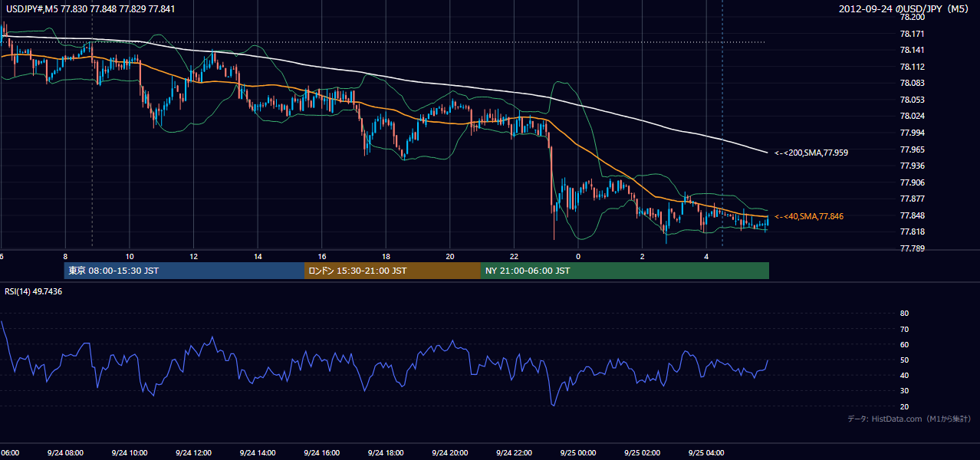This screenshot has height=460, width=980.
Task: Click price axis value 77.848
Action: tap(911, 215)
